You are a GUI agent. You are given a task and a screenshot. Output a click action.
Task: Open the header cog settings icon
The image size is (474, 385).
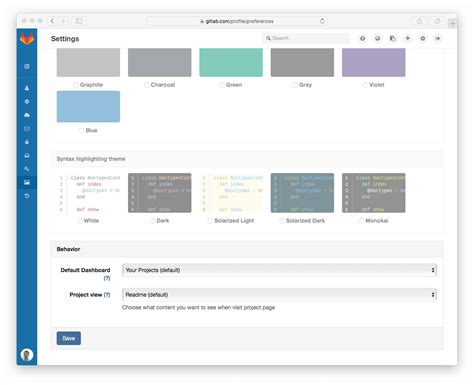(x=423, y=39)
